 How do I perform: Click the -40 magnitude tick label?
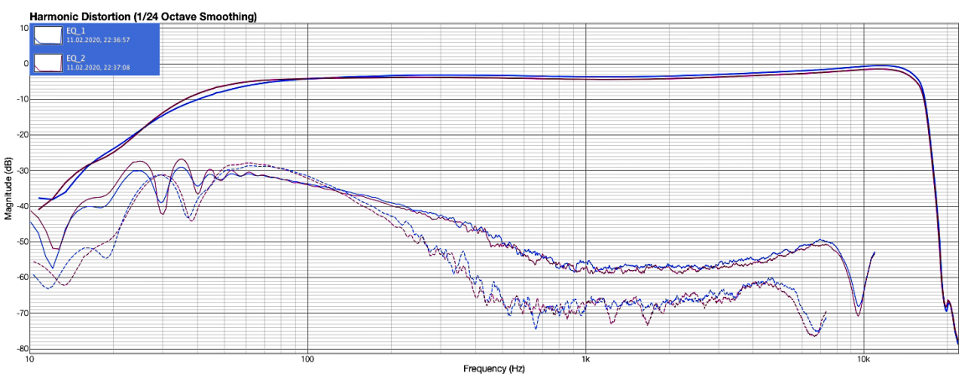pyautogui.click(x=21, y=206)
